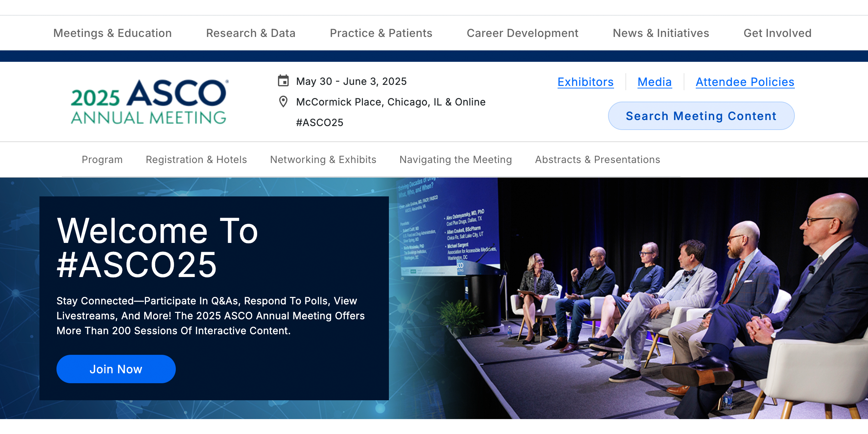Click the '#ASCO25' hashtag under the location

point(320,123)
